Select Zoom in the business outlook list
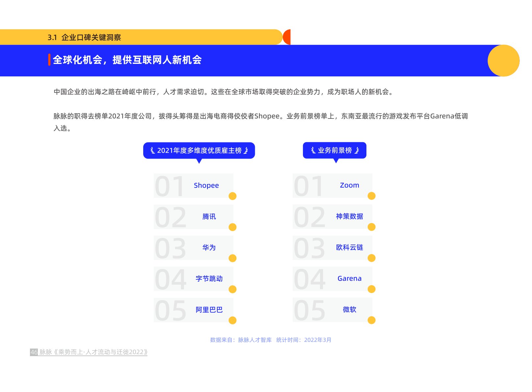The image size is (532, 392). click(x=332, y=186)
